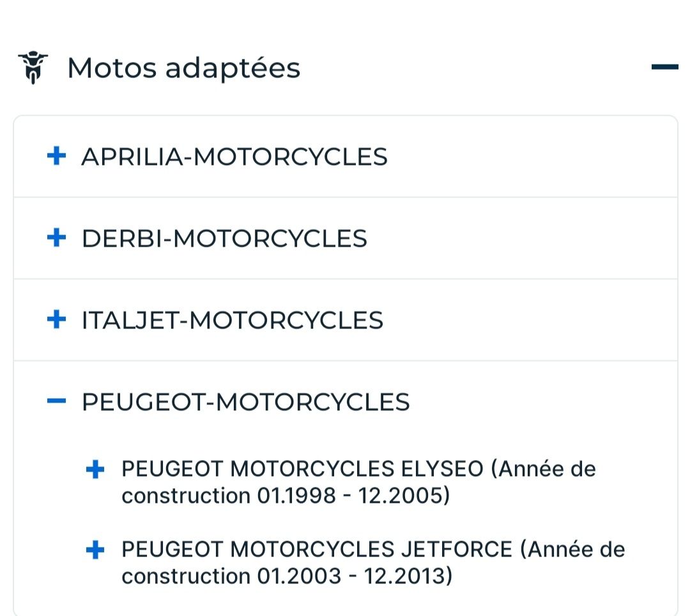Click the 01.2003 - 12.2013 date range

[x=355, y=576]
